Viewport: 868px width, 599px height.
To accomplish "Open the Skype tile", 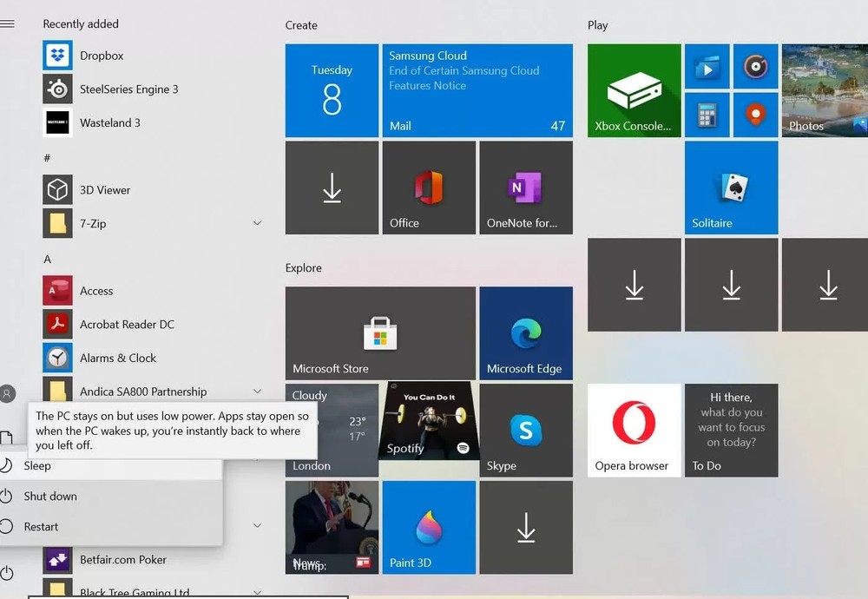I will point(526,430).
